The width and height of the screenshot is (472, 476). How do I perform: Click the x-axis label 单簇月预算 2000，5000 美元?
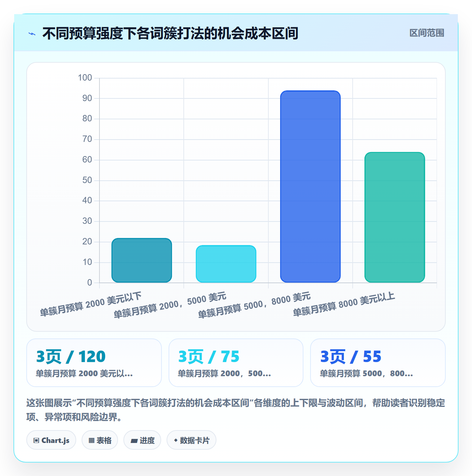(x=170, y=305)
